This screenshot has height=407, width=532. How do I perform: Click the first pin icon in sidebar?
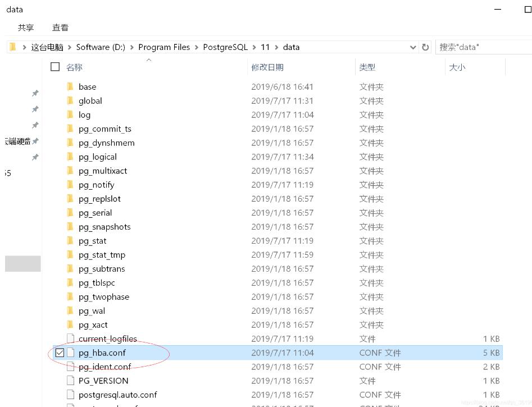35,93
